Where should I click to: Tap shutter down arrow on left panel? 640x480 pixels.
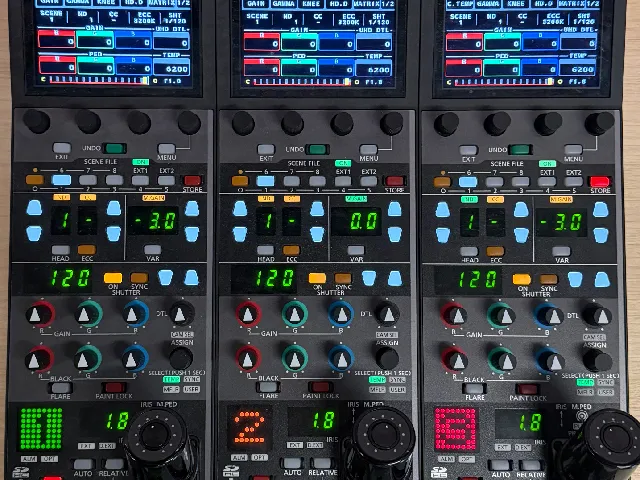pos(165,278)
